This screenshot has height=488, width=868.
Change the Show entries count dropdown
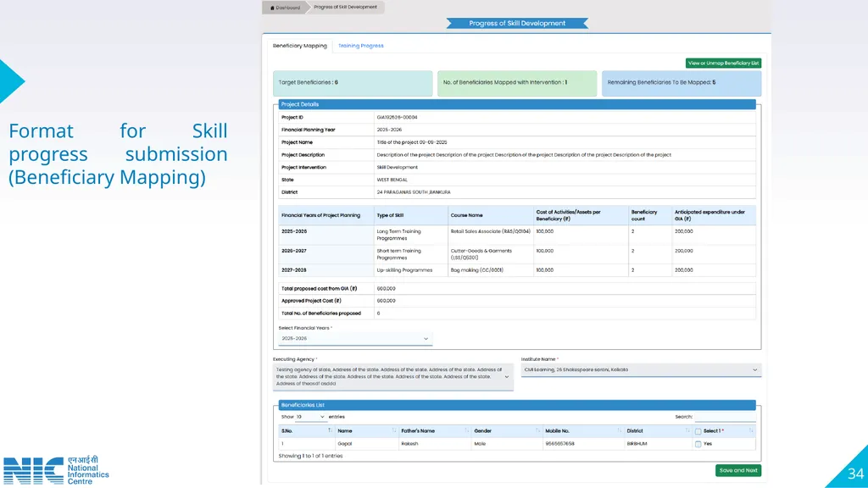[310, 417]
